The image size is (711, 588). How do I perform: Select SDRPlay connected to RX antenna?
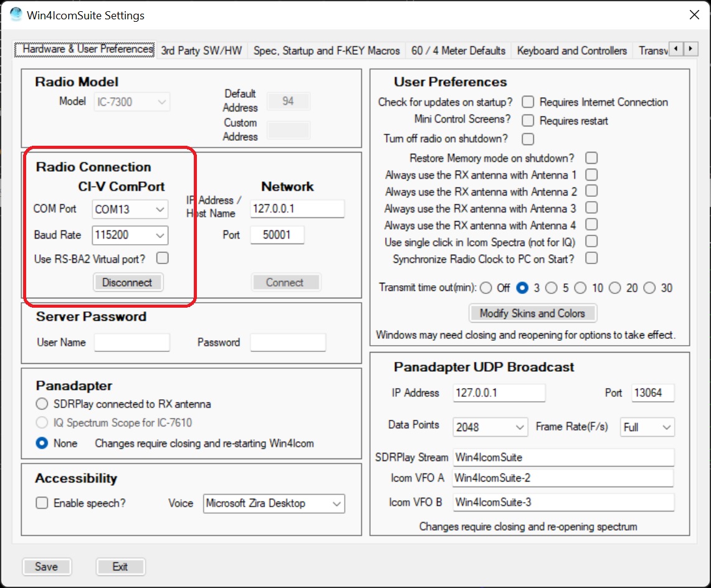[42, 404]
